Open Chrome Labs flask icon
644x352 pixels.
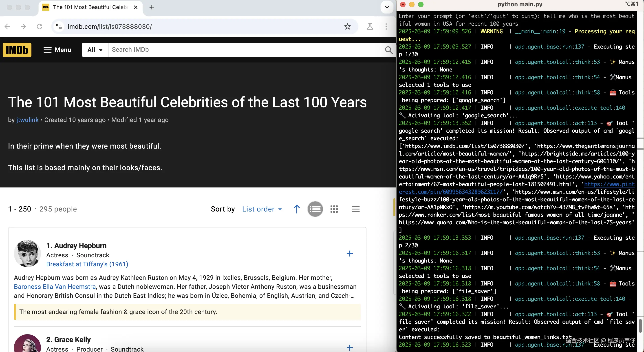[x=370, y=27]
